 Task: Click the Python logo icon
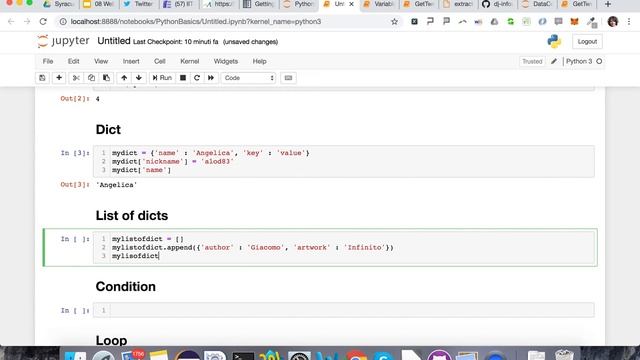[x=554, y=41]
